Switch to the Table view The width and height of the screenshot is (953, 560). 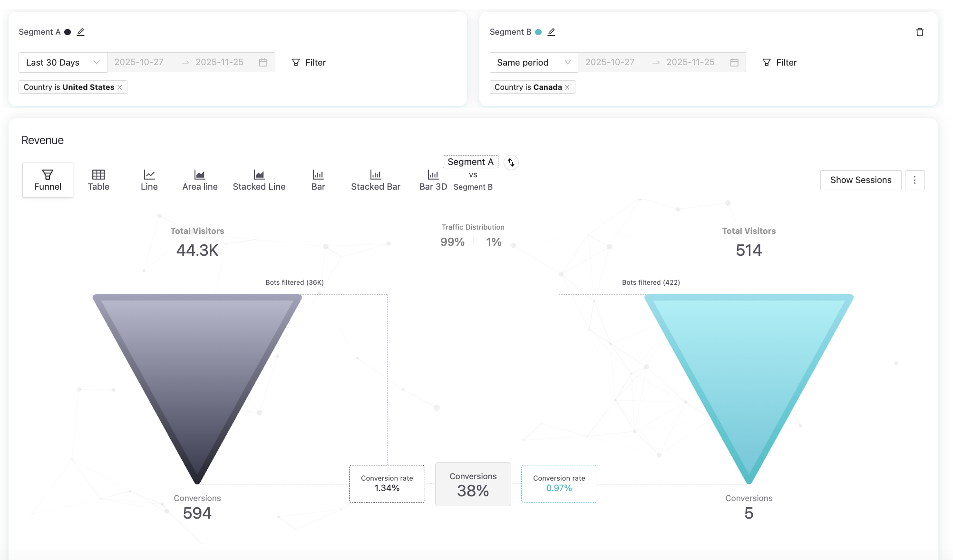pyautogui.click(x=98, y=180)
